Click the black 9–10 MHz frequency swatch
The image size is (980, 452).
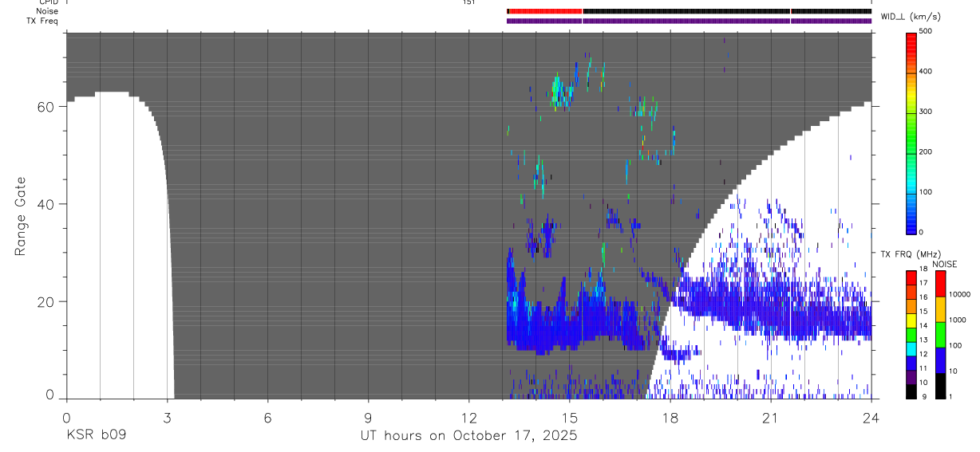911,391
